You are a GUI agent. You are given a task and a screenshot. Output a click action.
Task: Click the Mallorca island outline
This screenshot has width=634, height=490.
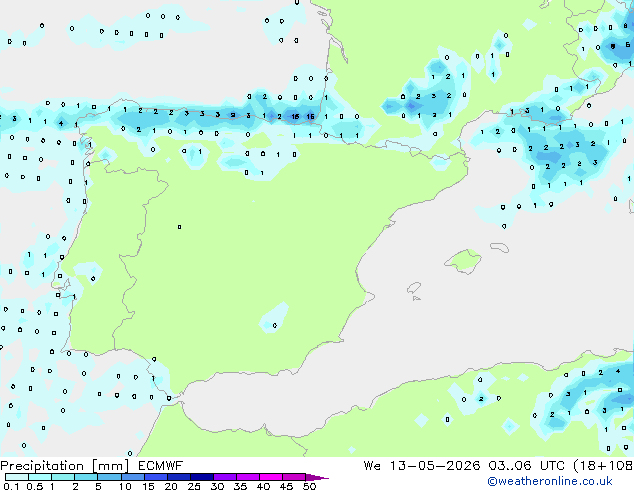(x=463, y=261)
